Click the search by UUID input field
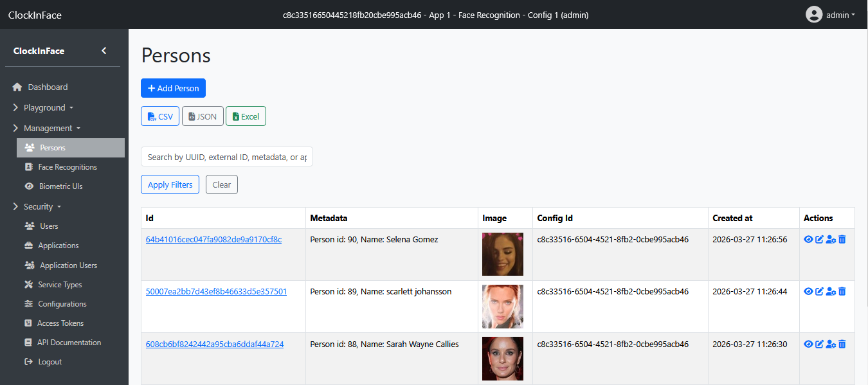The image size is (868, 385). [226, 157]
